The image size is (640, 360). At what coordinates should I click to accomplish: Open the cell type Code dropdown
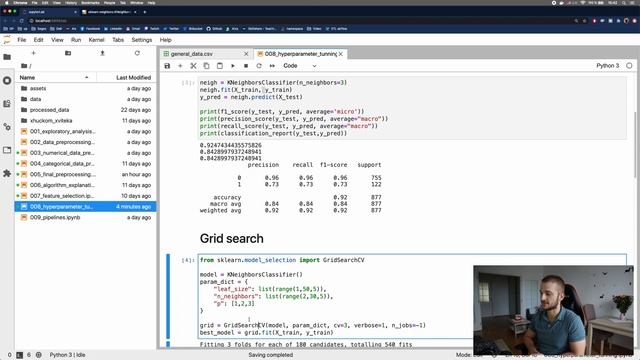point(300,66)
